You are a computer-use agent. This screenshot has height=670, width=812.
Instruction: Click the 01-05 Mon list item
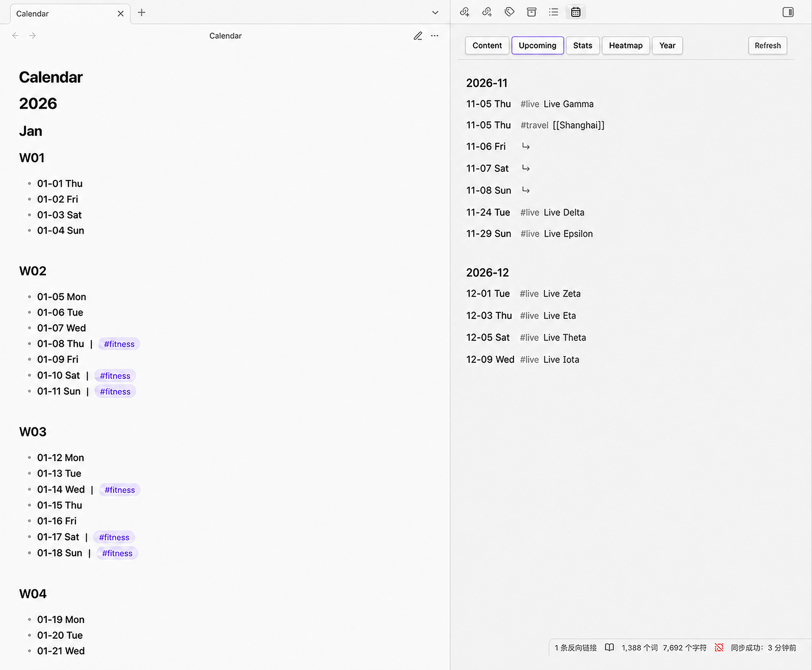[x=62, y=297]
